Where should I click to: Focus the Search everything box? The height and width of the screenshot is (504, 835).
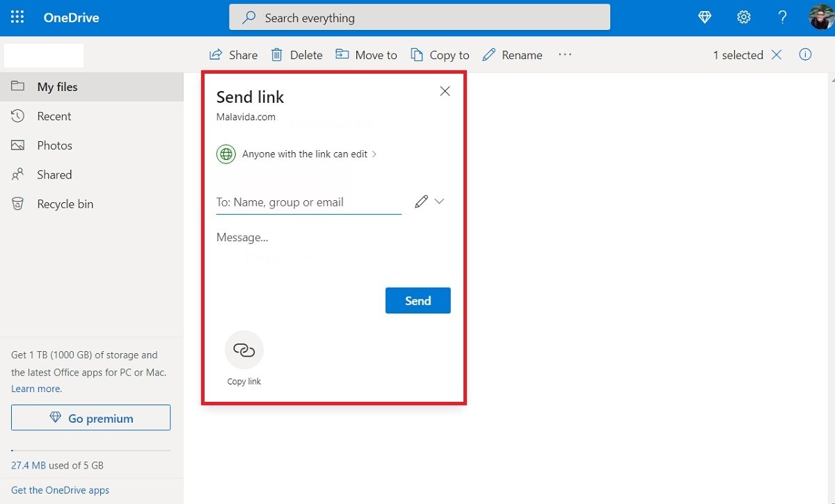pos(420,17)
